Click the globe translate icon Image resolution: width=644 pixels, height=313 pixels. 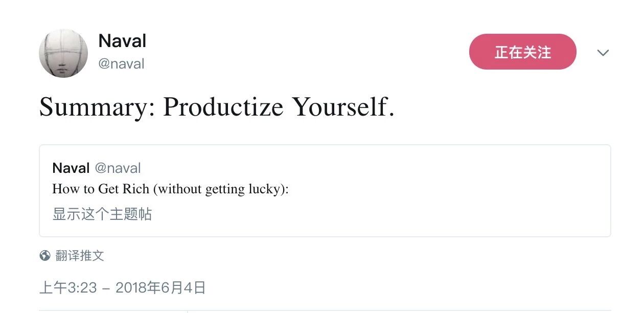[45, 256]
